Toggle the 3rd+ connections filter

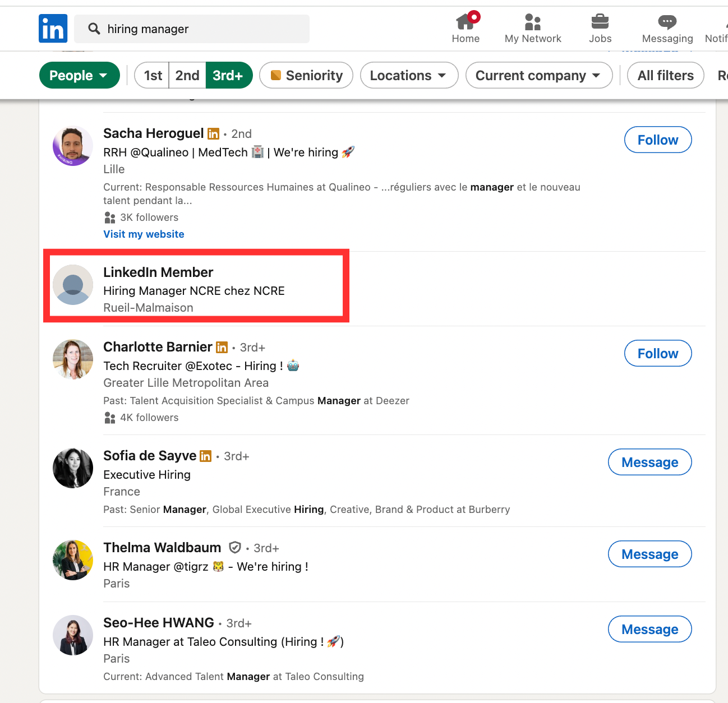[229, 75]
